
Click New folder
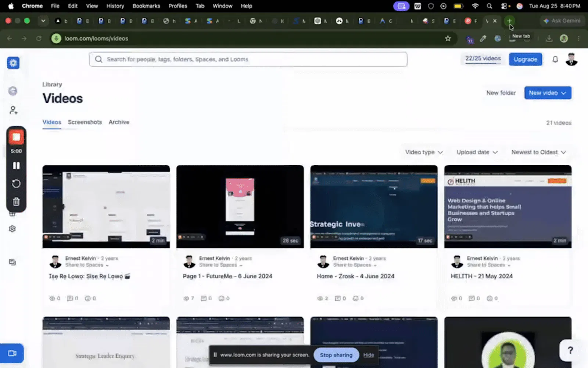coord(501,93)
